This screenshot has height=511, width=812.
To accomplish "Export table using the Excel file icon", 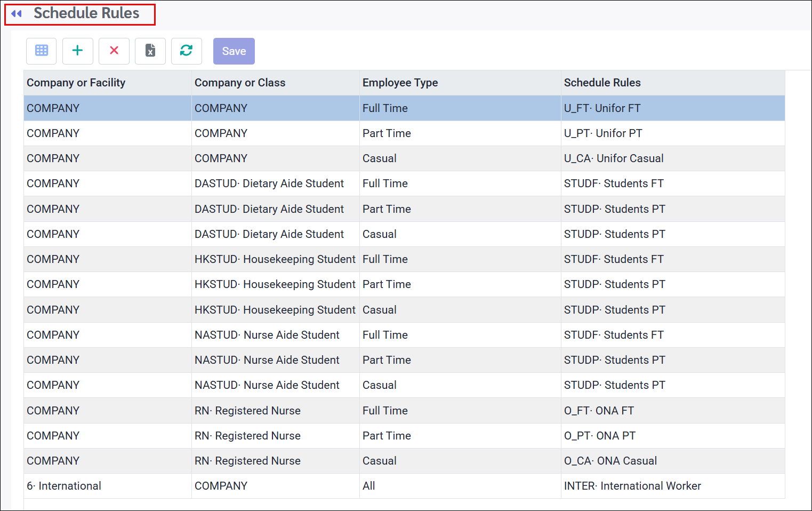I will (x=150, y=51).
